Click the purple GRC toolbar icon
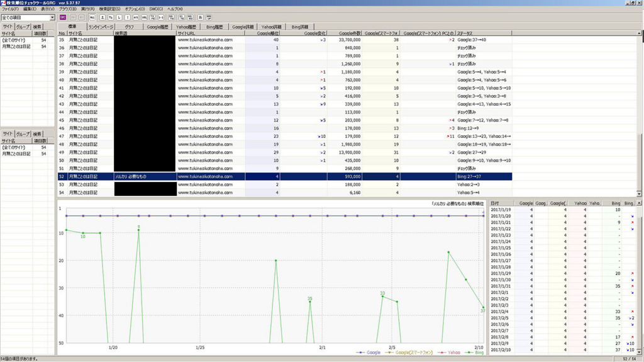The height and width of the screenshot is (362, 644). tap(63, 17)
